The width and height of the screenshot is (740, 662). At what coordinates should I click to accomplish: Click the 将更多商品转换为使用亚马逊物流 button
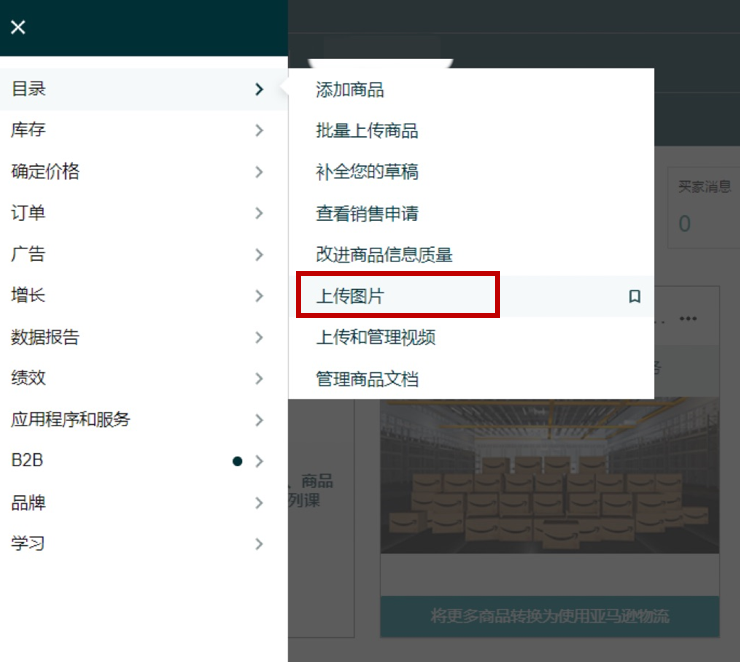(x=550, y=616)
